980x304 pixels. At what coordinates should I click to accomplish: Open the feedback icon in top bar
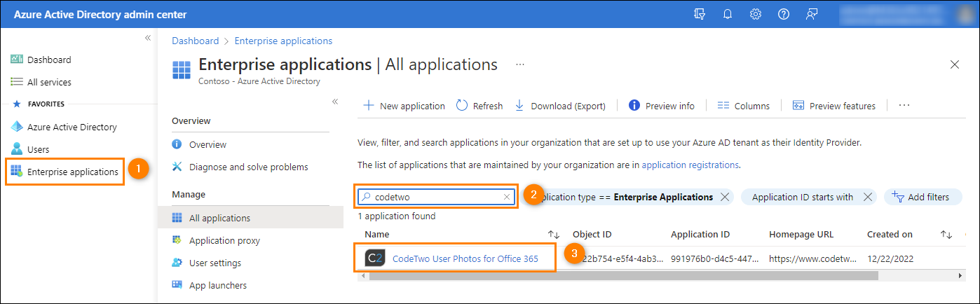(812, 14)
